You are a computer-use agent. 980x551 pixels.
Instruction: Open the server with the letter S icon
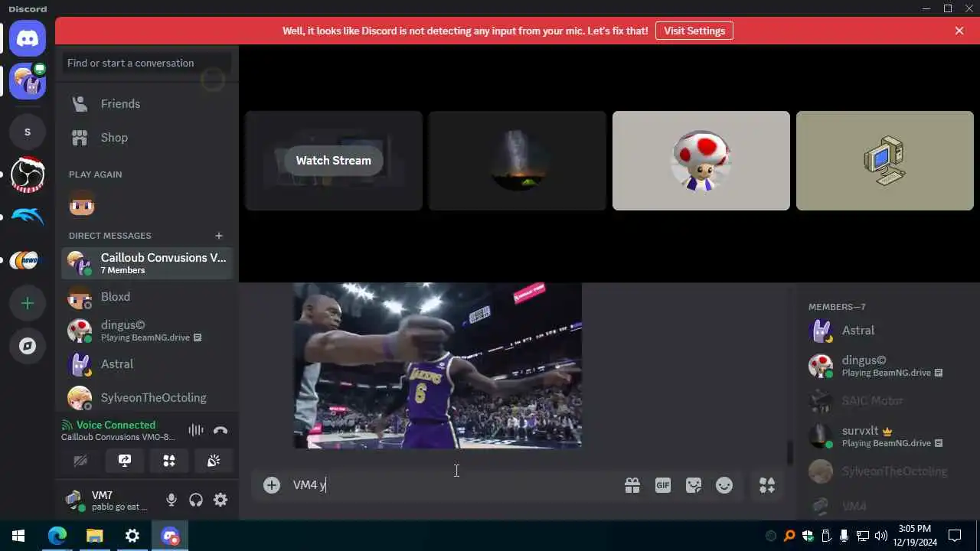tap(28, 132)
